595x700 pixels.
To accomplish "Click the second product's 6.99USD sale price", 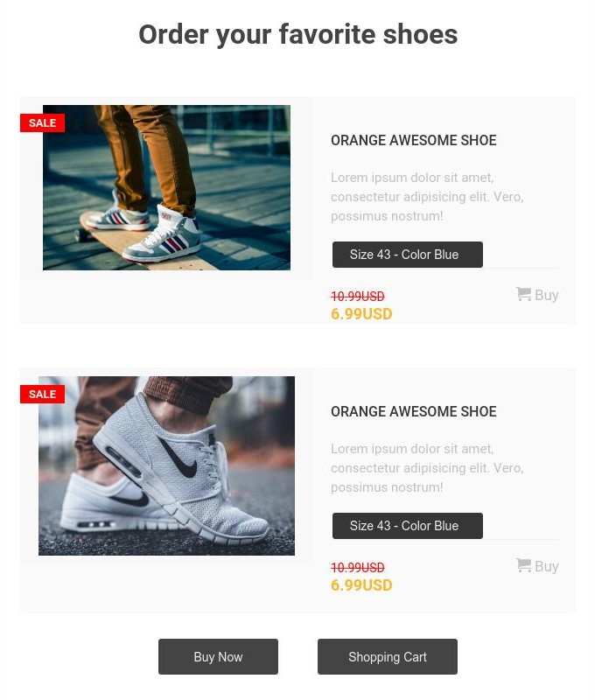I will [x=361, y=585].
